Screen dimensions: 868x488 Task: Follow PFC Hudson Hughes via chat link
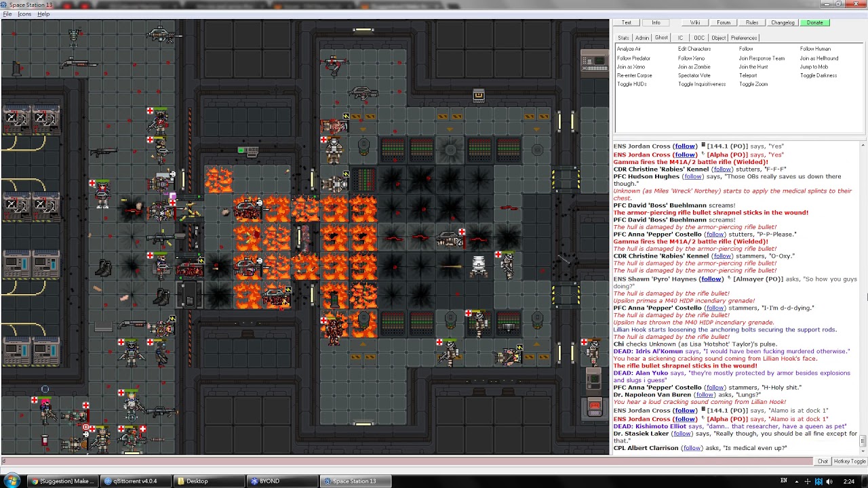[x=692, y=177]
